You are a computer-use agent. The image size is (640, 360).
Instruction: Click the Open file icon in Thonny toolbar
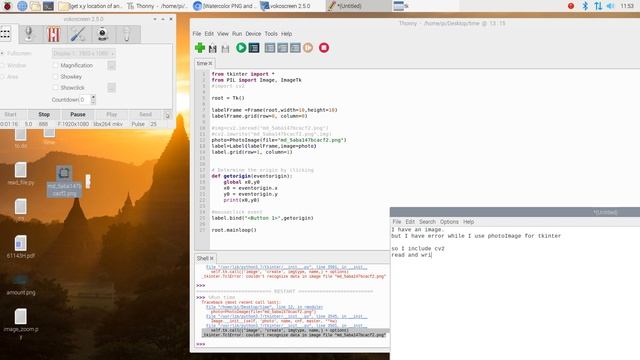(213, 49)
